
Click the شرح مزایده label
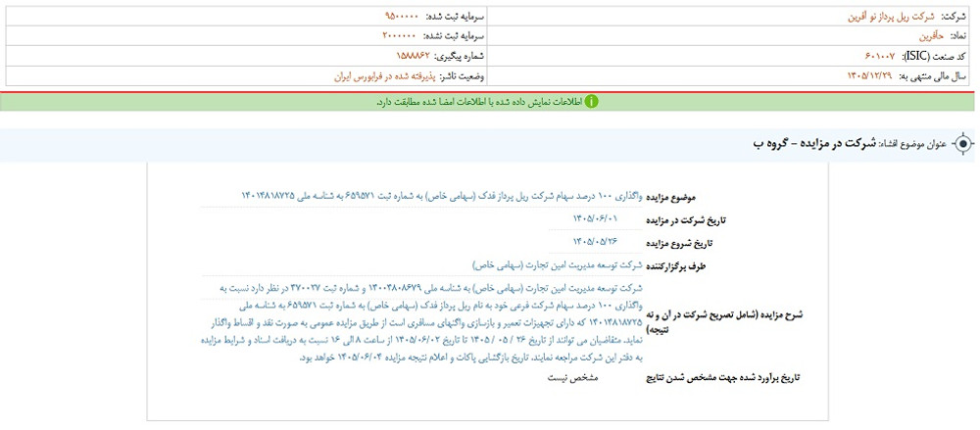pyautogui.click(x=722, y=320)
